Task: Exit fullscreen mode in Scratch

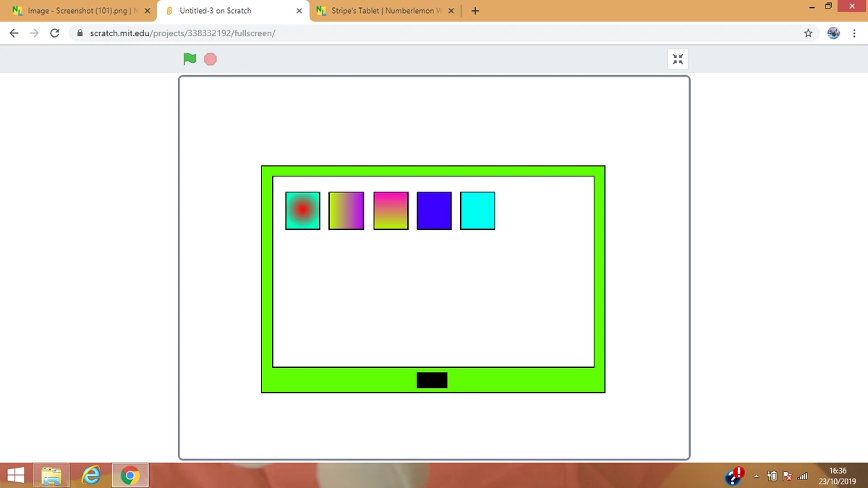Action: pyautogui.click(x=677, y=59)
